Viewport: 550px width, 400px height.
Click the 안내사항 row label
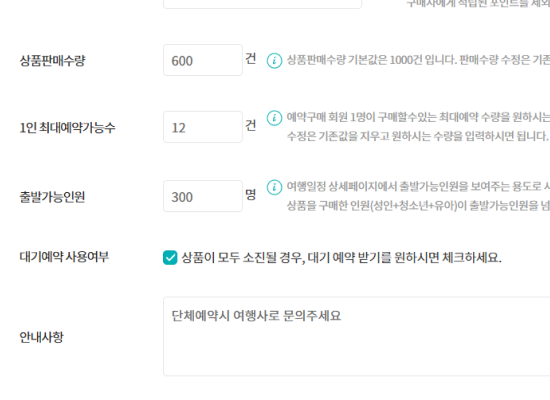41,337
